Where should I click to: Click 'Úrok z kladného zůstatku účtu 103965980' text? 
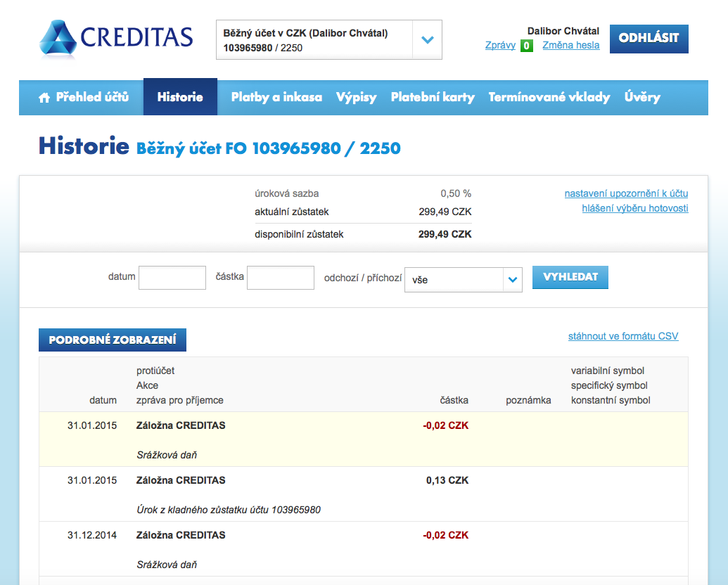[229, 510]
